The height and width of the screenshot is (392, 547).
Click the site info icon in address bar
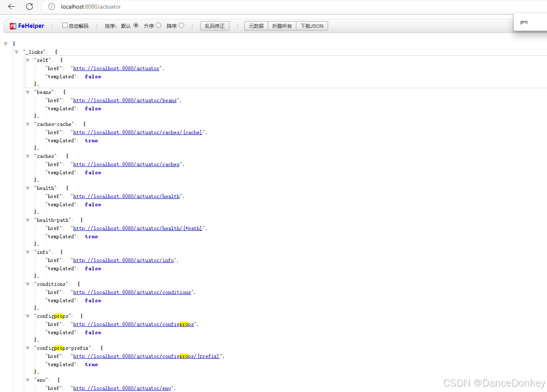pos(52,7)
